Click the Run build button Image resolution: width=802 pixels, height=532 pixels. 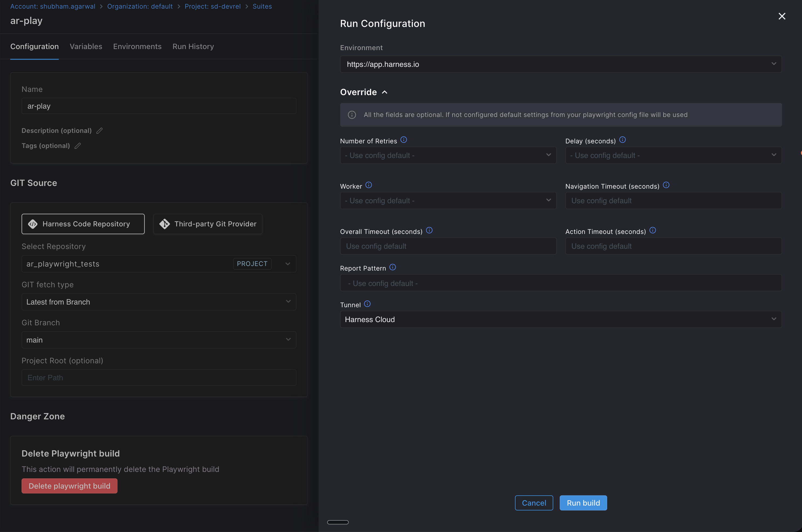[x=583, y=503]
